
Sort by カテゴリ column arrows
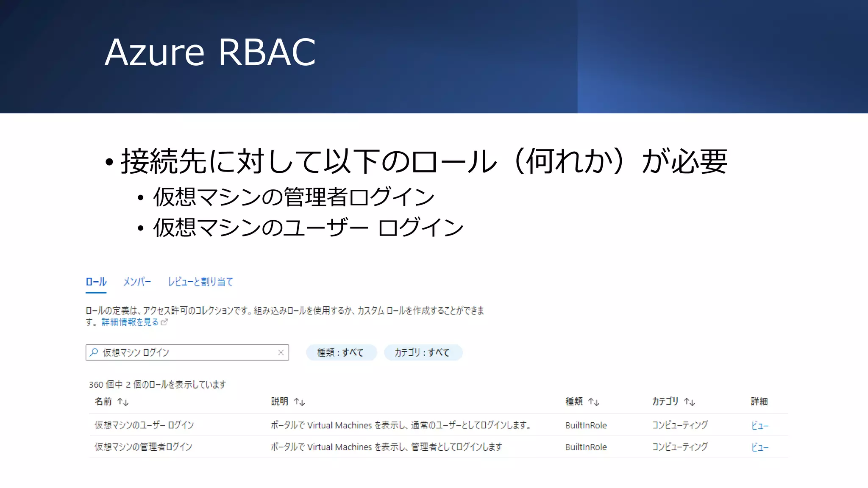pos(690,402)
